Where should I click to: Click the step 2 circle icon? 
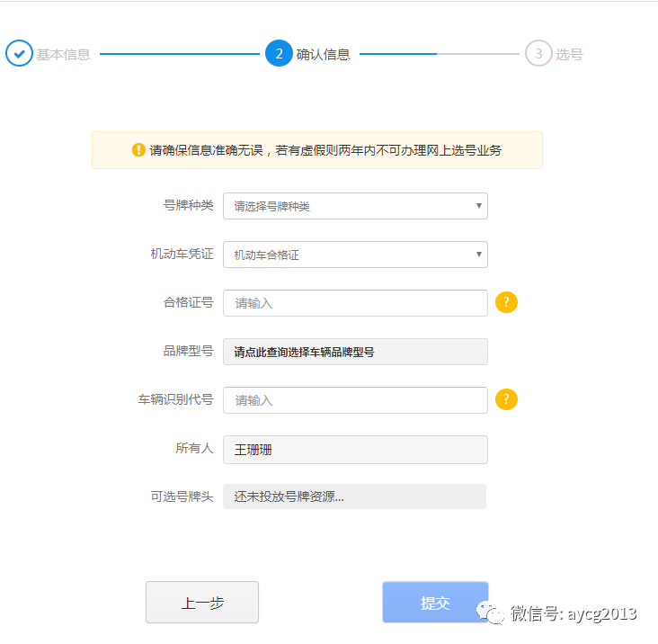click(x=279, y=53)
